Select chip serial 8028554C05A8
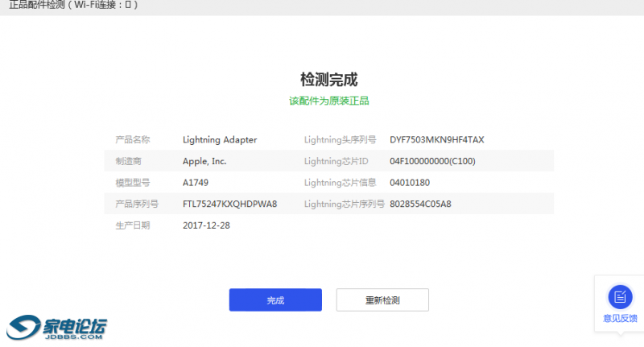Image resolution: width=644 pixels, height=347 pixels. click(x=420, y=204)
